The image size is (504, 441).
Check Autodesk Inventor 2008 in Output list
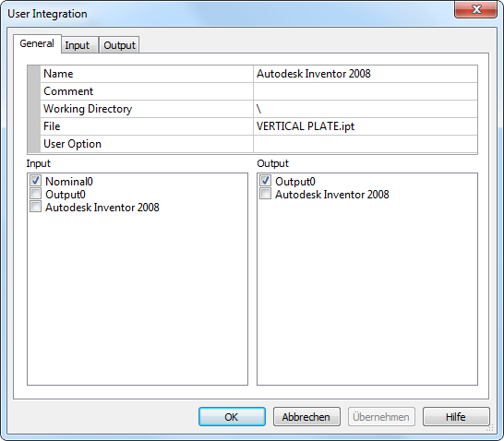coord(265,194)
